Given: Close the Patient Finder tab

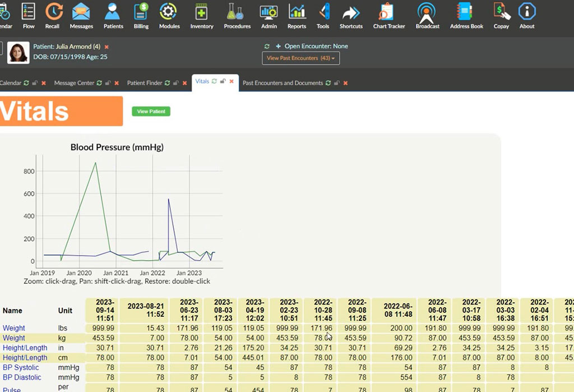Looking at the screenshot, I should (184, 83).
